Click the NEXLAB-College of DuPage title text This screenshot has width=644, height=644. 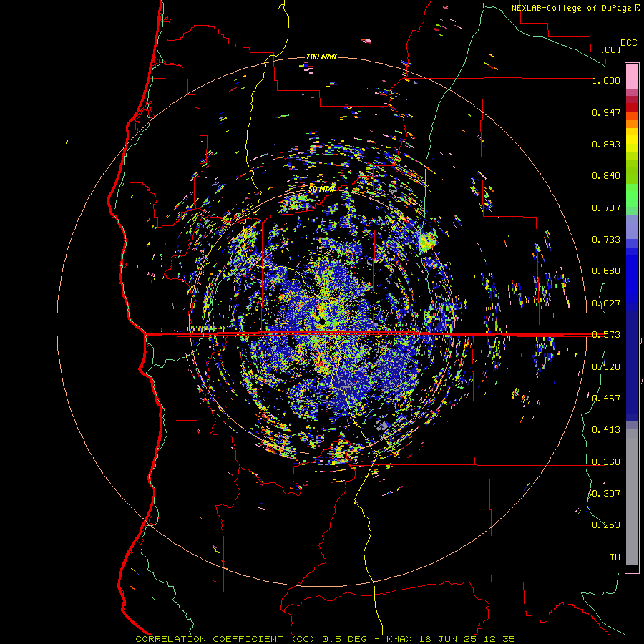tap(571, 8)
